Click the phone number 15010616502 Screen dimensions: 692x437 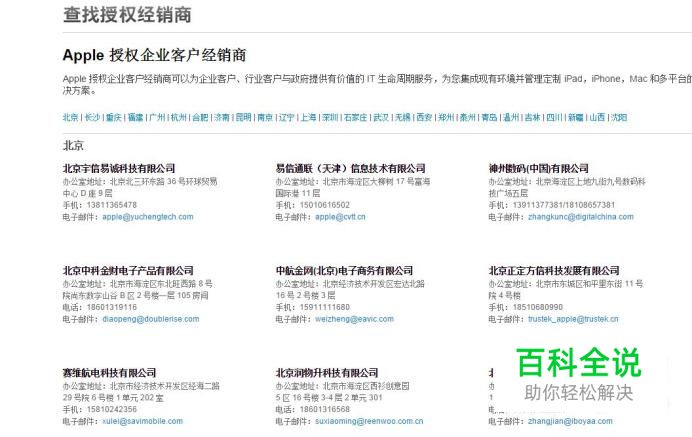tap(325, 205)
